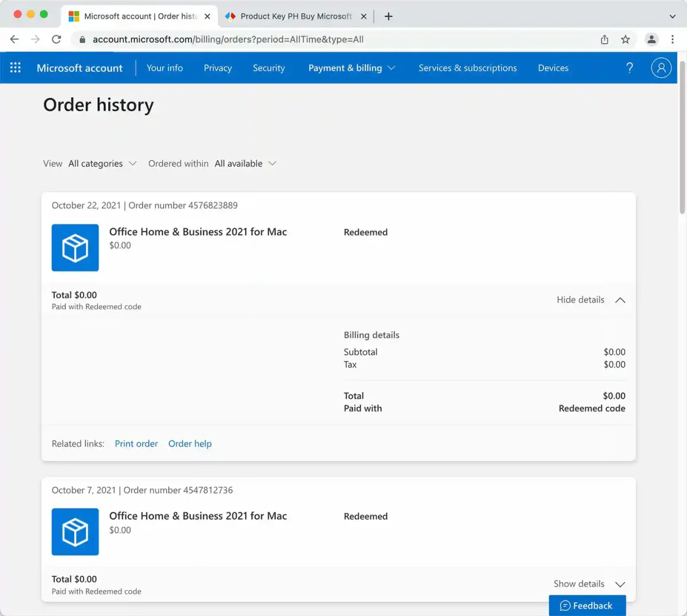
Task: Click the share page icon in address bar
Action: click(x=605, y=39)
